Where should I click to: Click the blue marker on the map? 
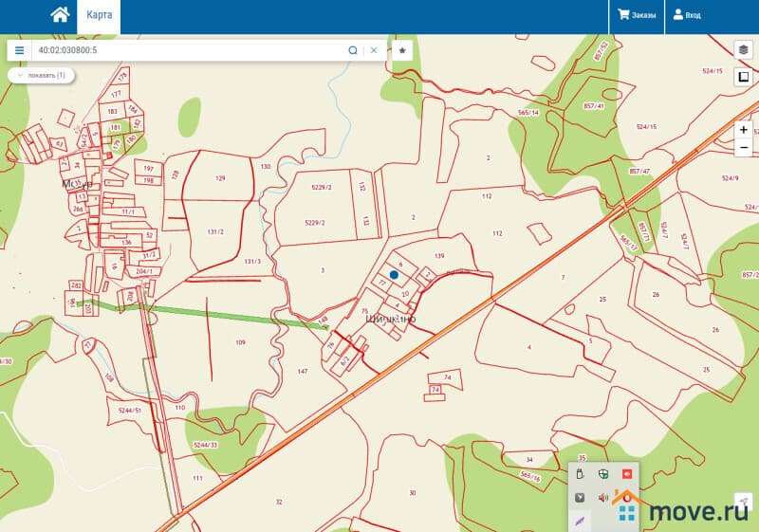tap(394, 274)
